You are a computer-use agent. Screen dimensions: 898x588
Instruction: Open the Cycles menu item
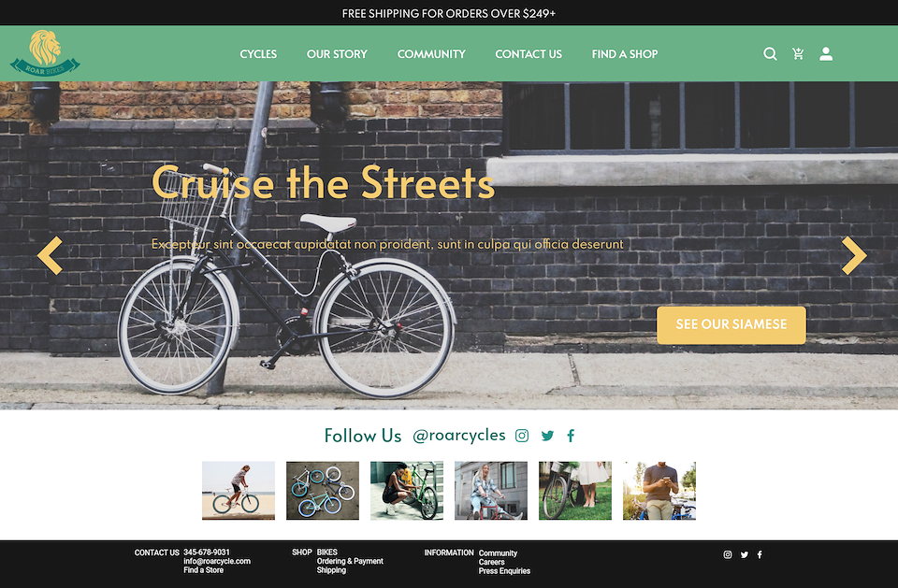pos(258,54)
